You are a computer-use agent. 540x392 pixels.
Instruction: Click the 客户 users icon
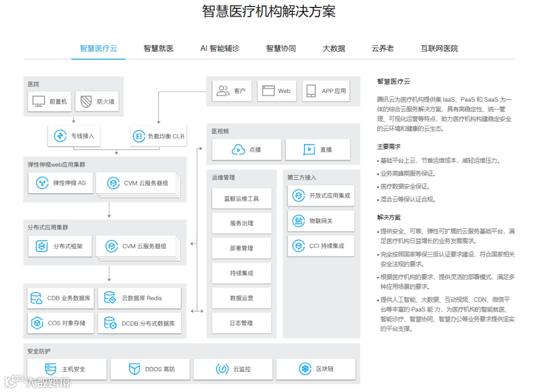(x=223, y=91)
